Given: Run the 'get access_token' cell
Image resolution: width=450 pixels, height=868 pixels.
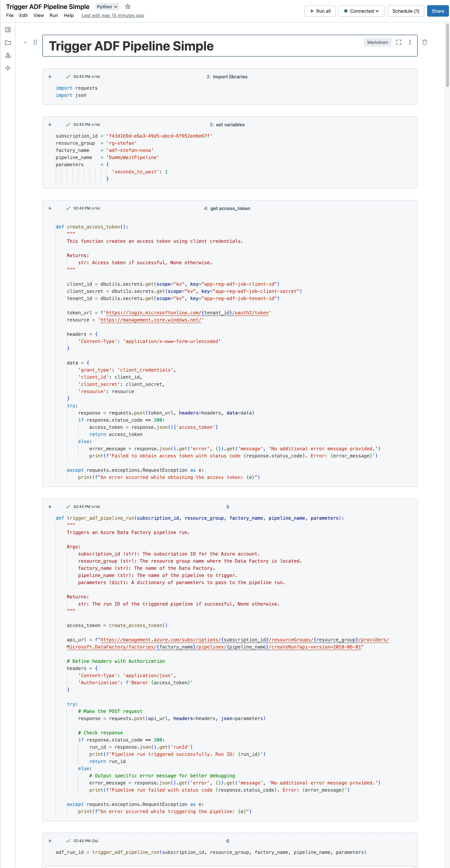Looking at the screenshot, I should tap(50, 208).
